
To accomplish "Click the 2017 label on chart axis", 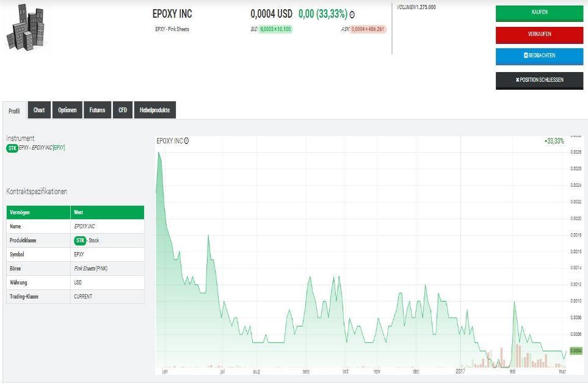I will pyautogui.click(x=460, y=371).
